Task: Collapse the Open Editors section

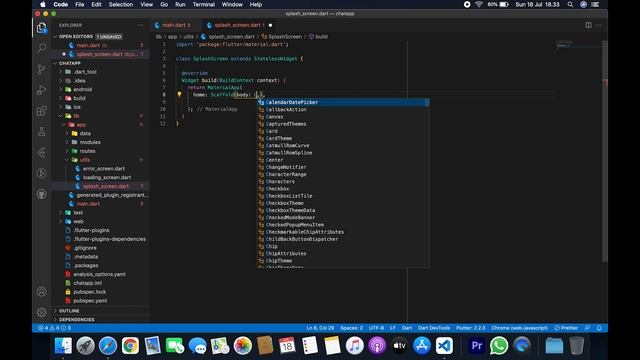Action: pyautogui.click(x=76, y=36)
